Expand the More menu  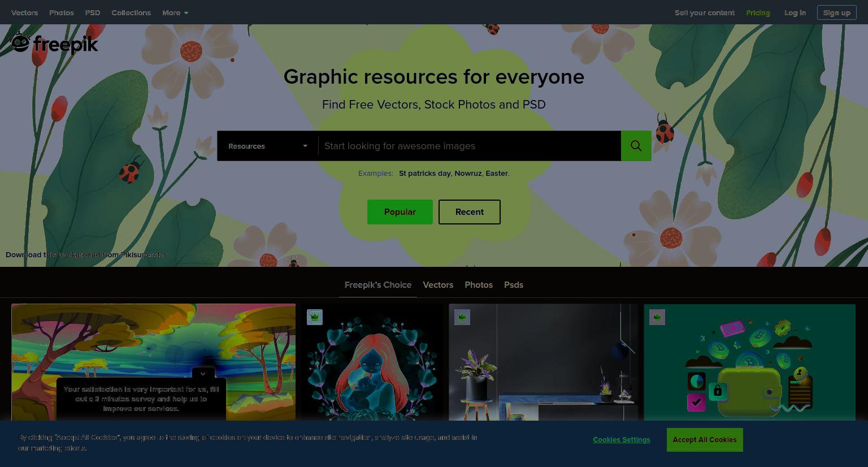(x=175, y=12)
